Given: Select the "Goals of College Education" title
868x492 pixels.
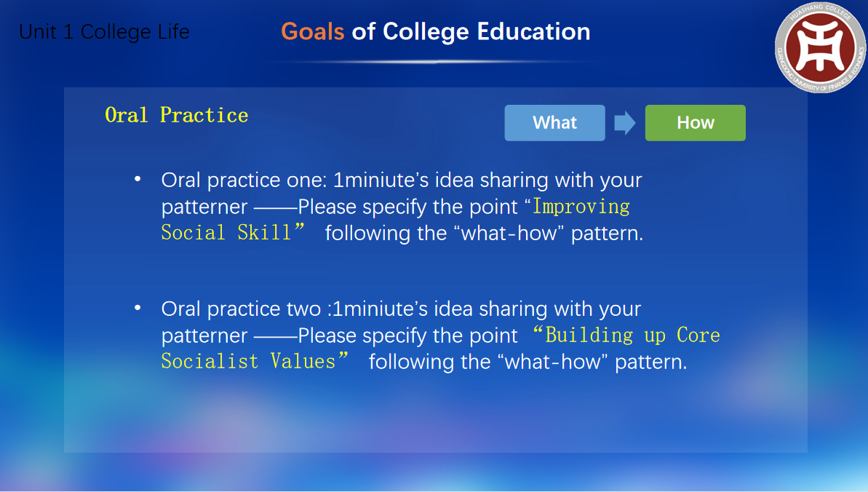Looking at the screenshot, I should (435, 31).
